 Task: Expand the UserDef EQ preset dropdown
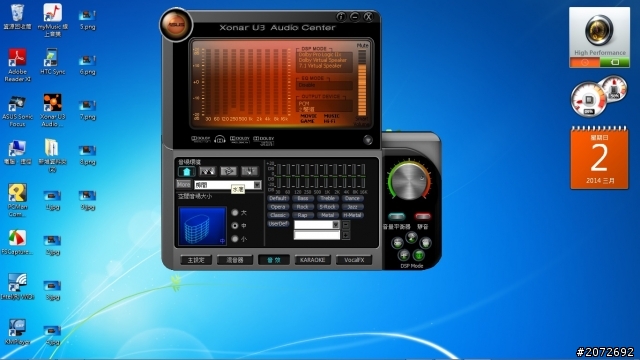point(336,225)
